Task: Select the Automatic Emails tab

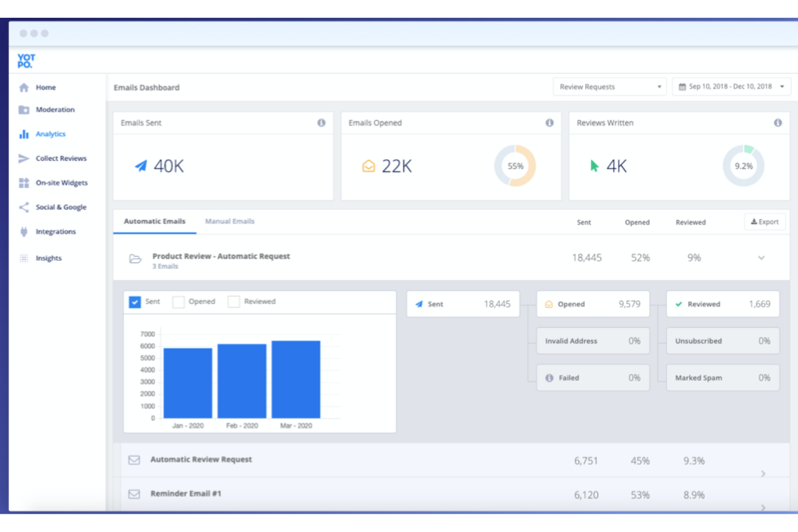Action: click(x=154, y=221)
